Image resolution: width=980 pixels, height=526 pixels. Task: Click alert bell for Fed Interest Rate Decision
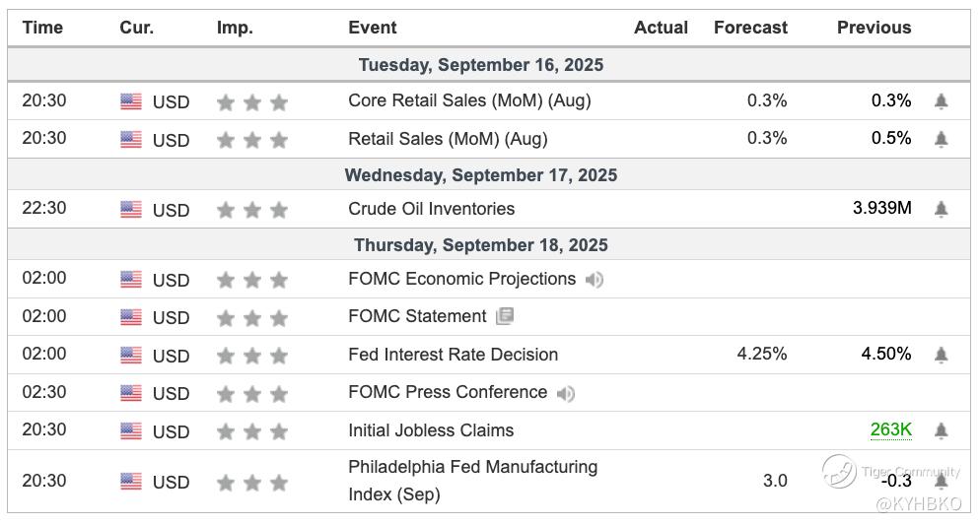942,355
